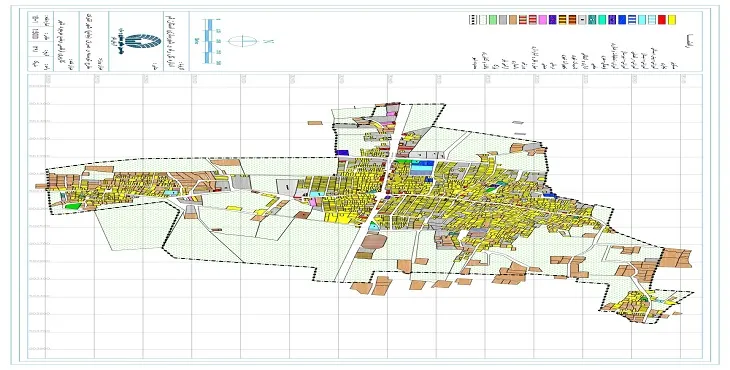
Task: Select the white dotted legend swatch
Action: (483, 20)
